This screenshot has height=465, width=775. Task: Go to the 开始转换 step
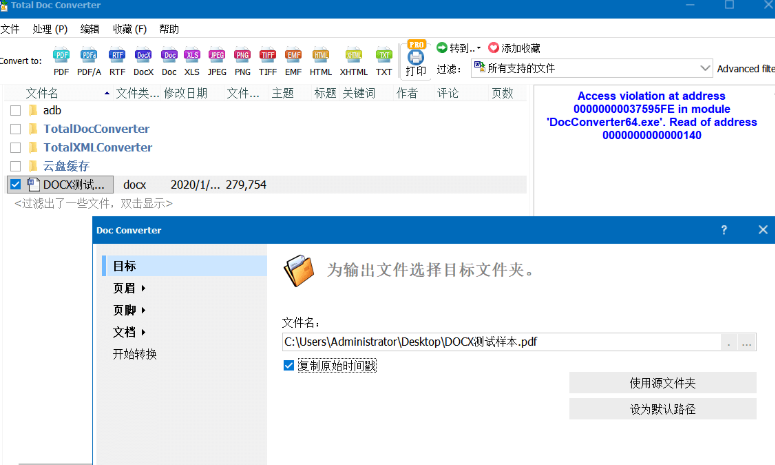point(134,354)
